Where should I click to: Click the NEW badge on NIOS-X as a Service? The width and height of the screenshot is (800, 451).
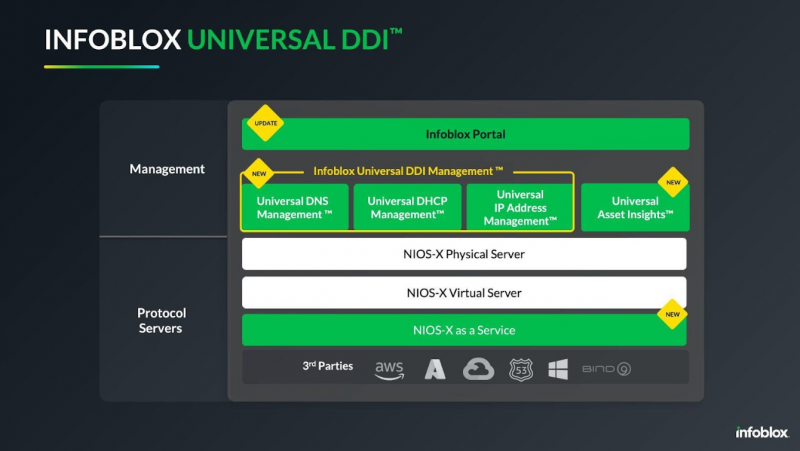(x=672, y=314)
